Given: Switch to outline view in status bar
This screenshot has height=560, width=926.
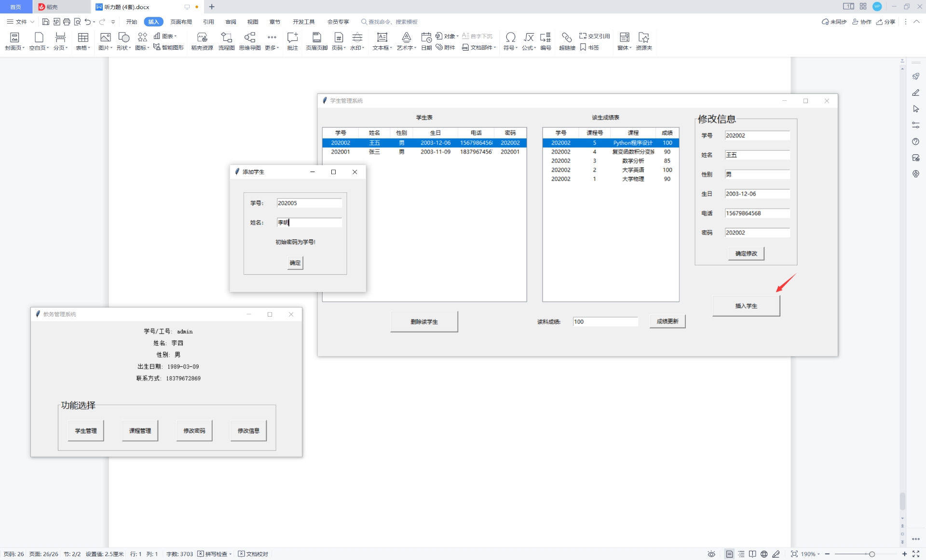Looking at the screenshot, I should pyautogui.click(x=741, y=554).
